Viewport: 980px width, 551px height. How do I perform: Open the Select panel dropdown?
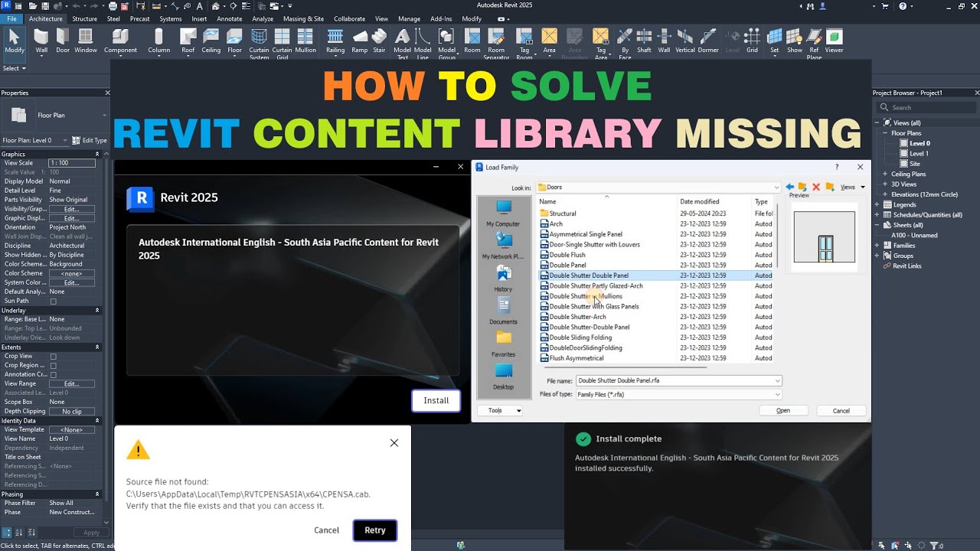pyautogui.click(x=15, y=68)
